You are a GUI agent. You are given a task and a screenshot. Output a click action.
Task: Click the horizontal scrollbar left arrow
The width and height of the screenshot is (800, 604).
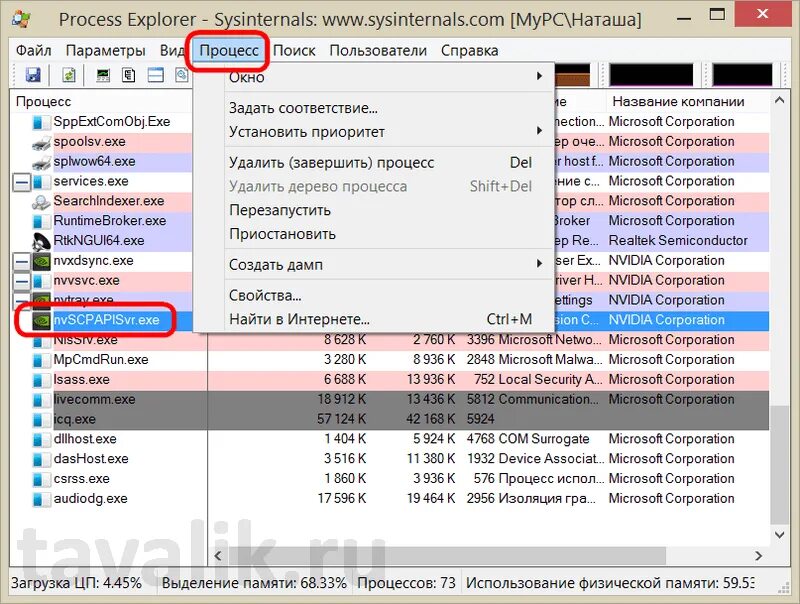click(218, 556)
